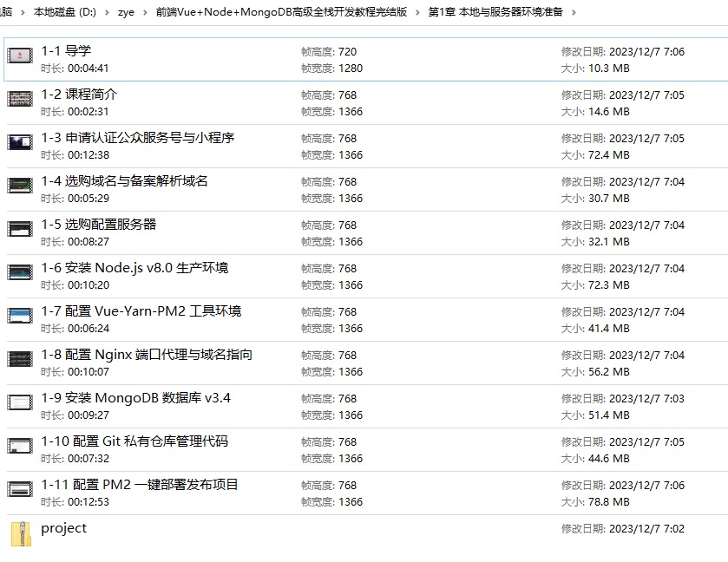Screen dimensions: 728x562
Task: Select file 1-3 申请认证公众服务号与小程序
Action: pyautogui.click(x=138, y=138)
